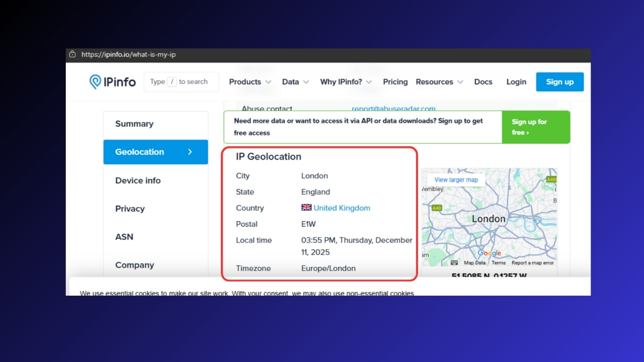Open the United Kingdom country link
Viewport: 644px width, 362px height.
point(342,208)
